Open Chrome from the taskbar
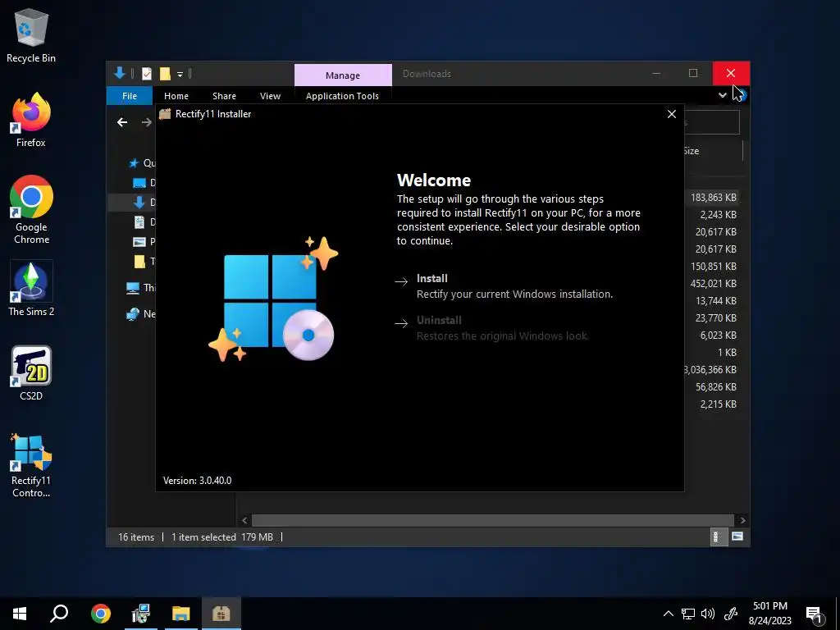This screenshot has width=840, height=630. 101,614
